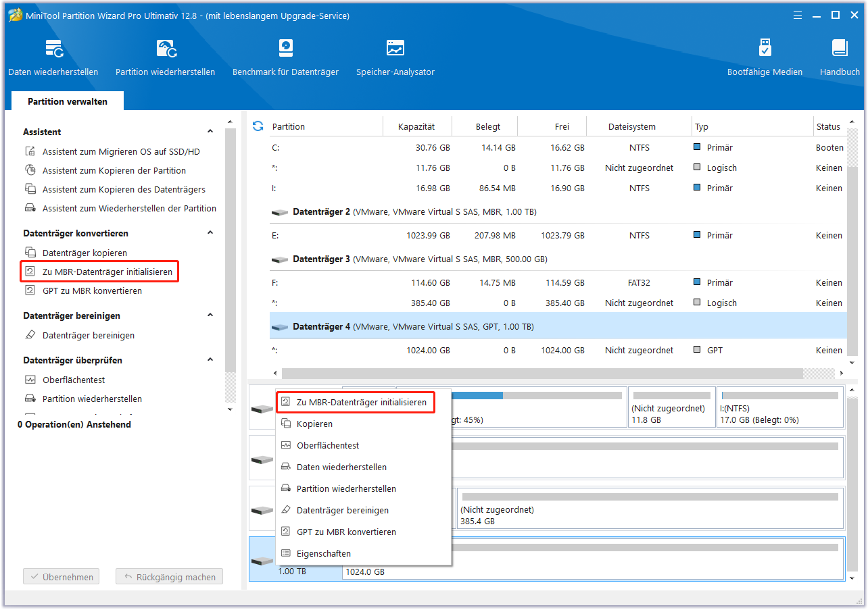Viewport: 868px width, 610px height.
Task: Select Datenträger 3 header row
Action: [x=558, y=259]
